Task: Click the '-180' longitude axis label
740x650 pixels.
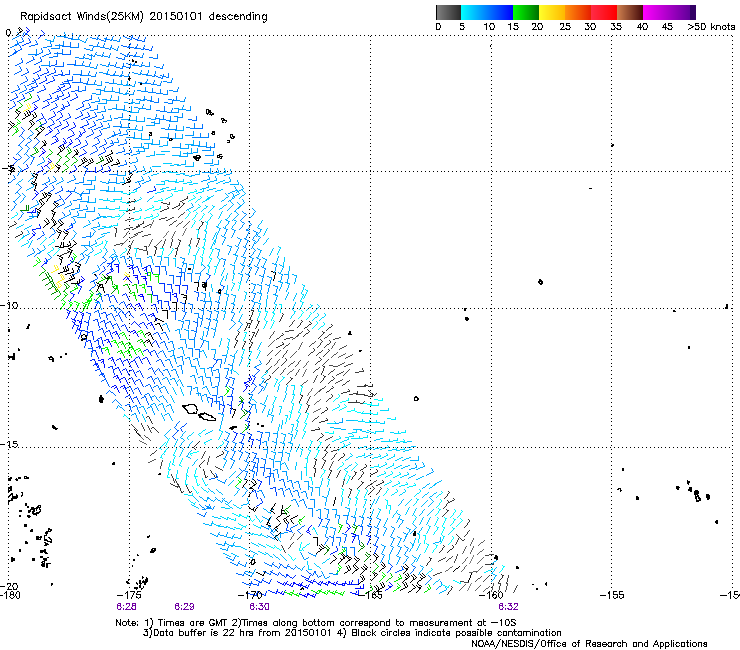Action: coord(10,595)
